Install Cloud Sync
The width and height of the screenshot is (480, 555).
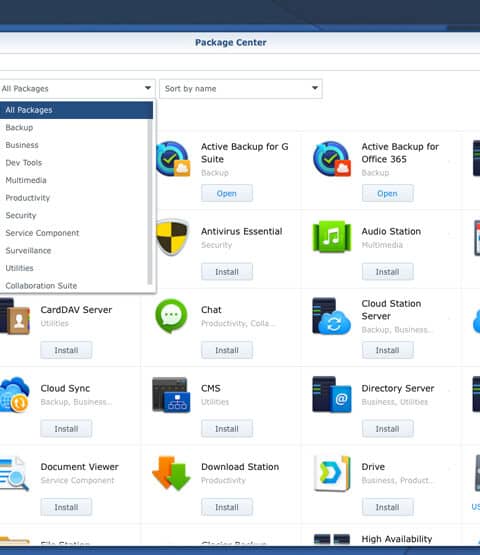66,429
